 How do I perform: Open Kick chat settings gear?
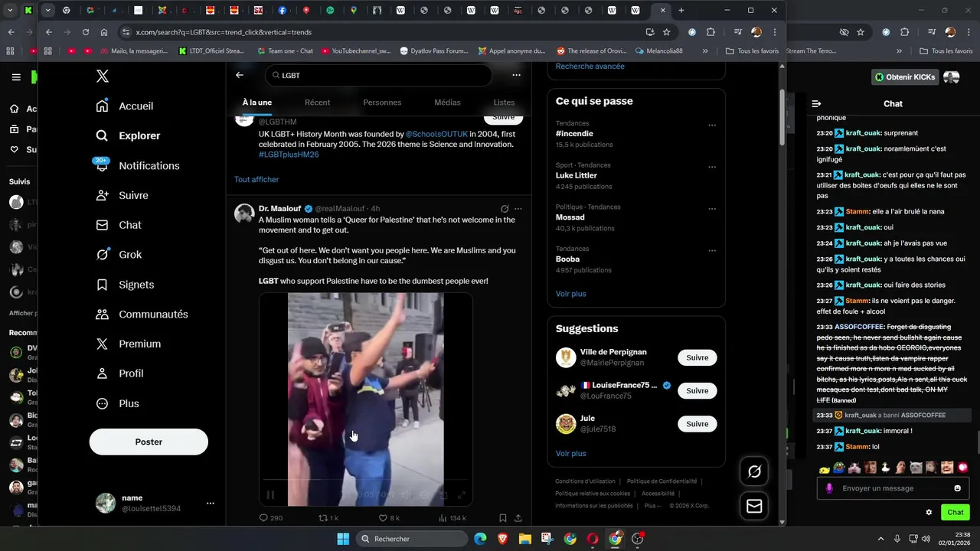[929, 513]
